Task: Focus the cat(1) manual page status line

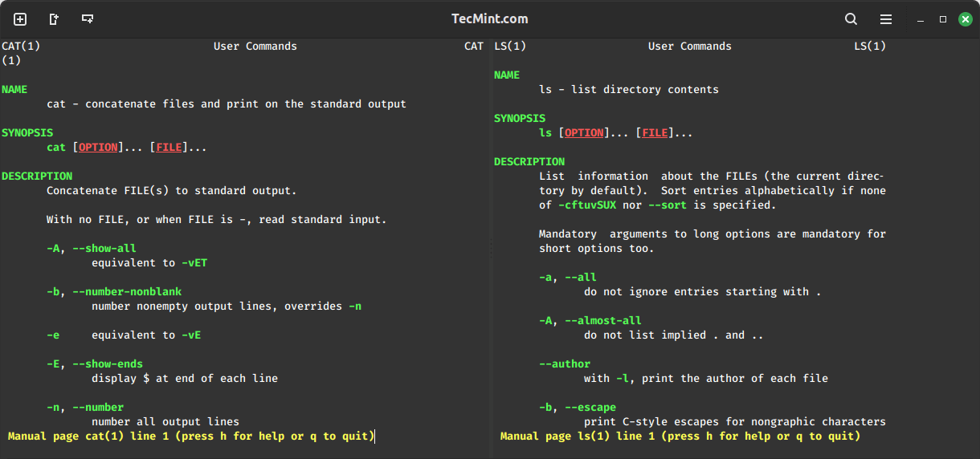Action: 191,436
